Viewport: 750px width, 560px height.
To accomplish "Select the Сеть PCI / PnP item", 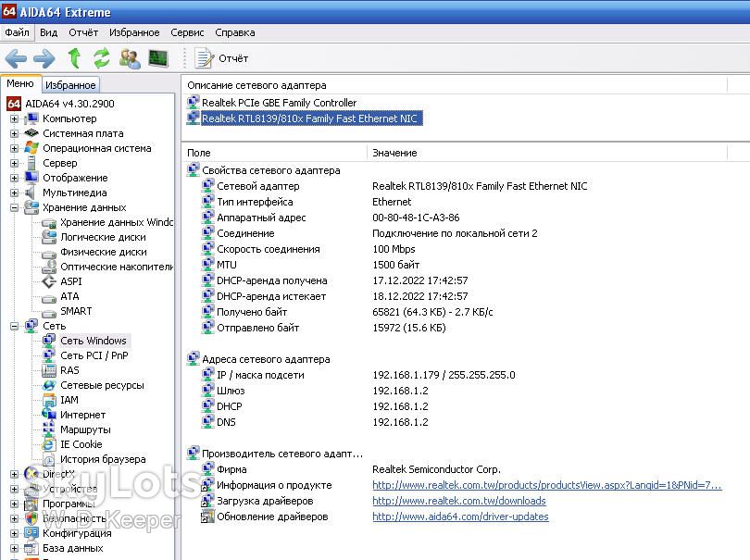I will pos(94,355).
